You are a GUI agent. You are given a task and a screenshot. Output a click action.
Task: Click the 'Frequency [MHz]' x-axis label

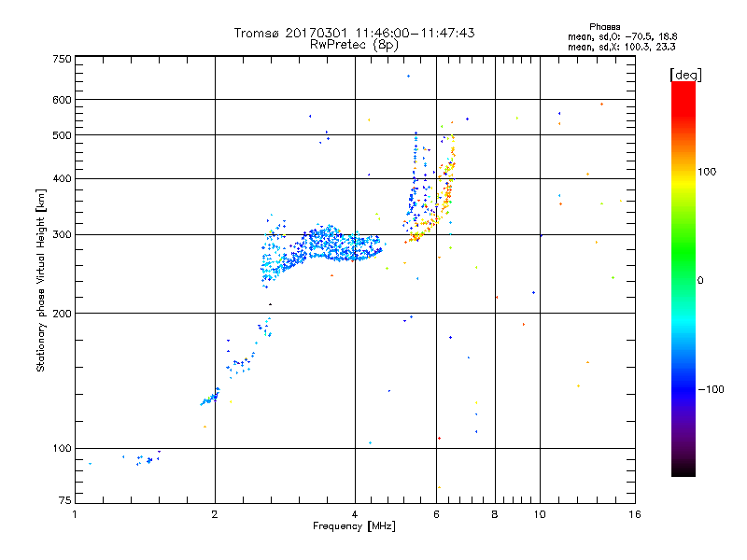point(354,526)
